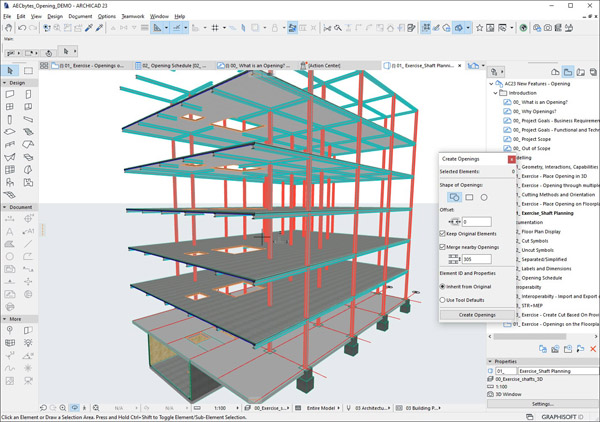The image size is (600, 422).
Task: Click the Pick Up Parameters eyedropper icon
Action: tap(89, 28)
